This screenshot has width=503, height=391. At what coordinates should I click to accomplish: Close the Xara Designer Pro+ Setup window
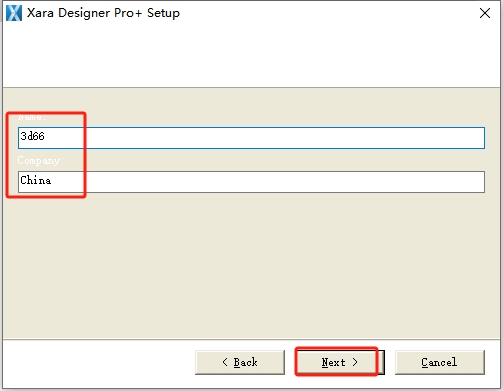485,13
